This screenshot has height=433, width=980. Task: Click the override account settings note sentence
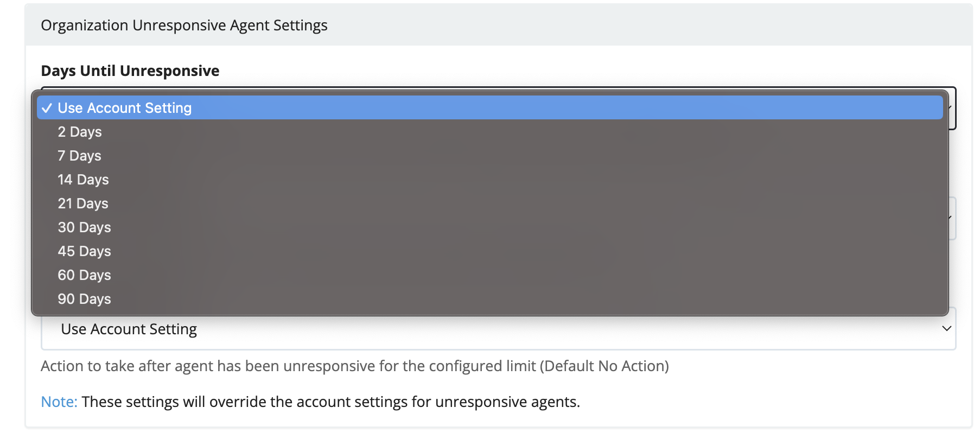(331, 402)
